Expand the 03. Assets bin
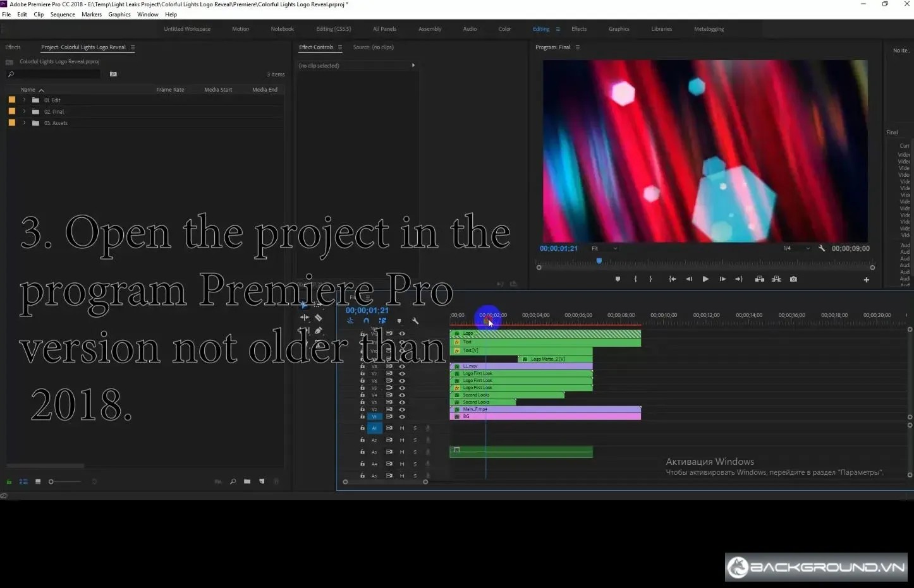The width and height of the screenshot is (914, 588). (25, 123)
